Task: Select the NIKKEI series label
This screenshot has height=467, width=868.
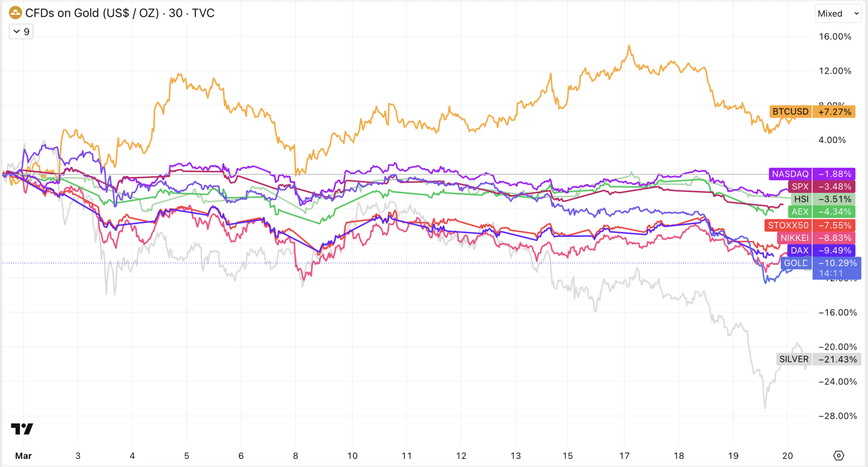Action: click(794, 238)
